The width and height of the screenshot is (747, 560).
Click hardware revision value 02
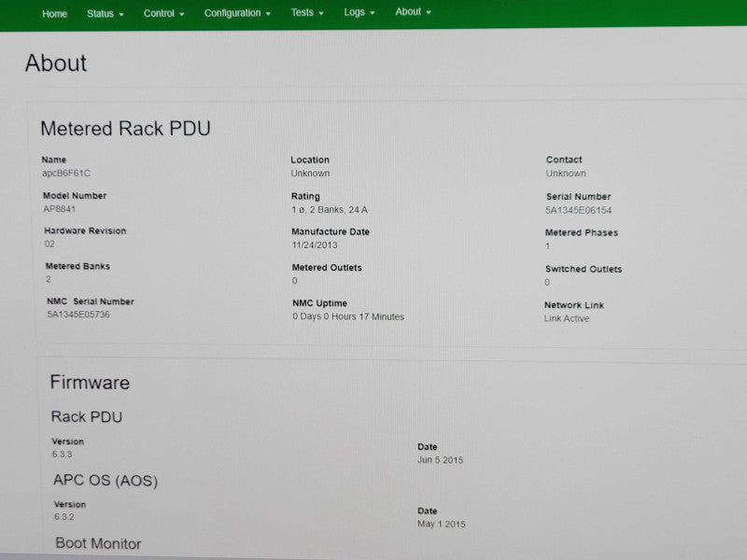[49, 244]
